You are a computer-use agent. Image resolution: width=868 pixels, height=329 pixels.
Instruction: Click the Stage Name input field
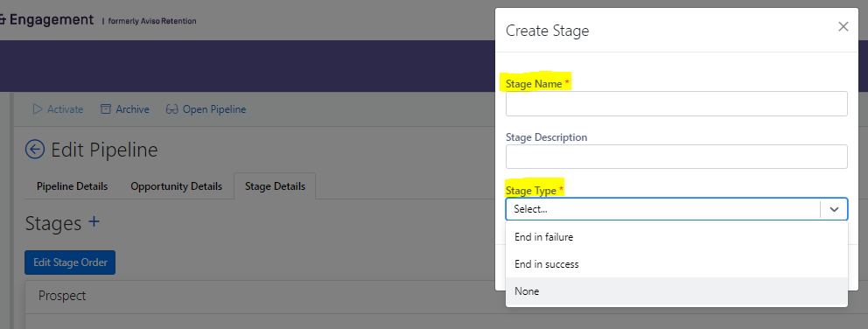pos(676,103)
